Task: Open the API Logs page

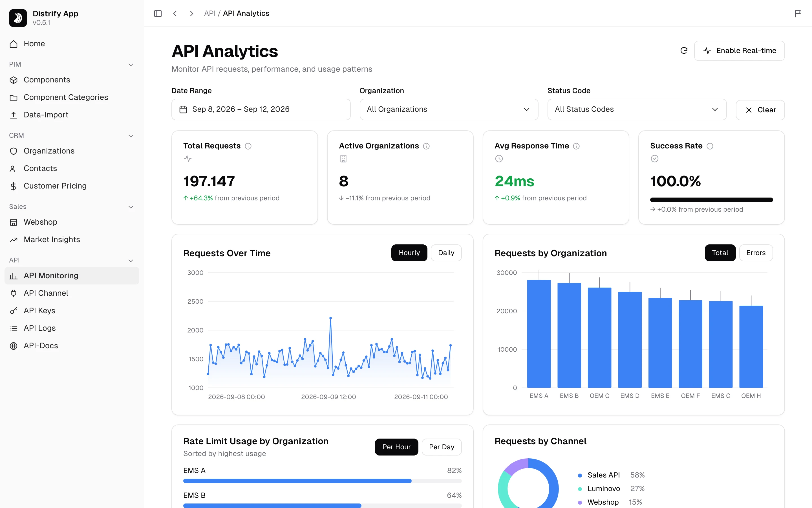Action: pyautogui.click(x=72, y=328)
